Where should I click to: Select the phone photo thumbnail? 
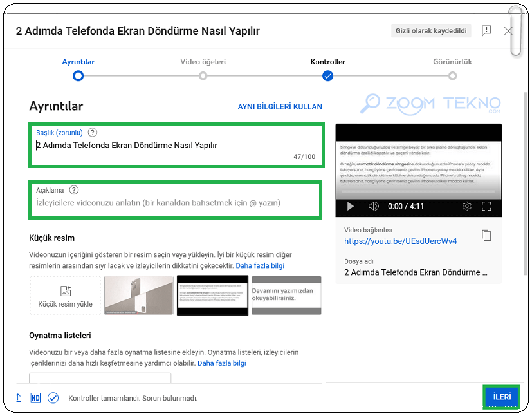coord(139,295)
